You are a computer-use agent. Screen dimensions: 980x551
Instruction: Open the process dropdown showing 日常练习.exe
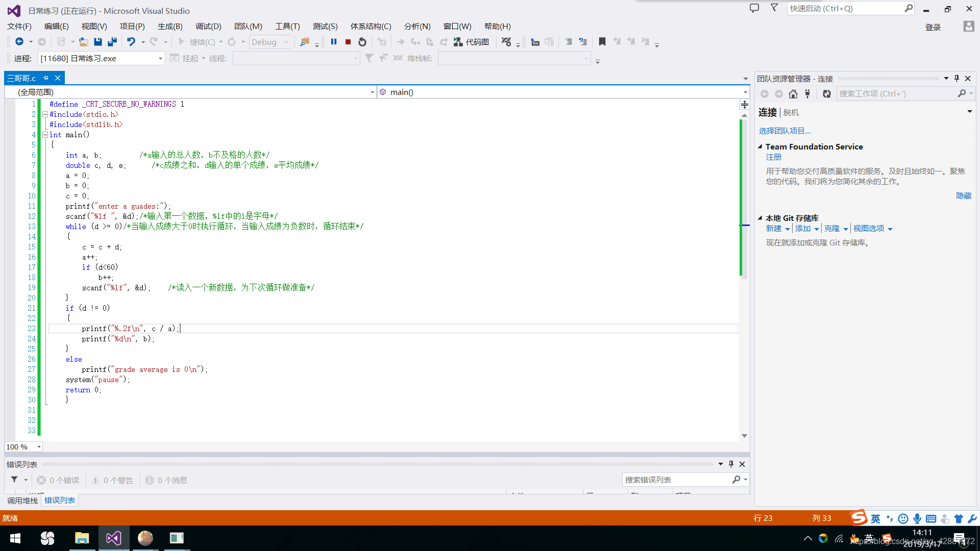point(101,59)
